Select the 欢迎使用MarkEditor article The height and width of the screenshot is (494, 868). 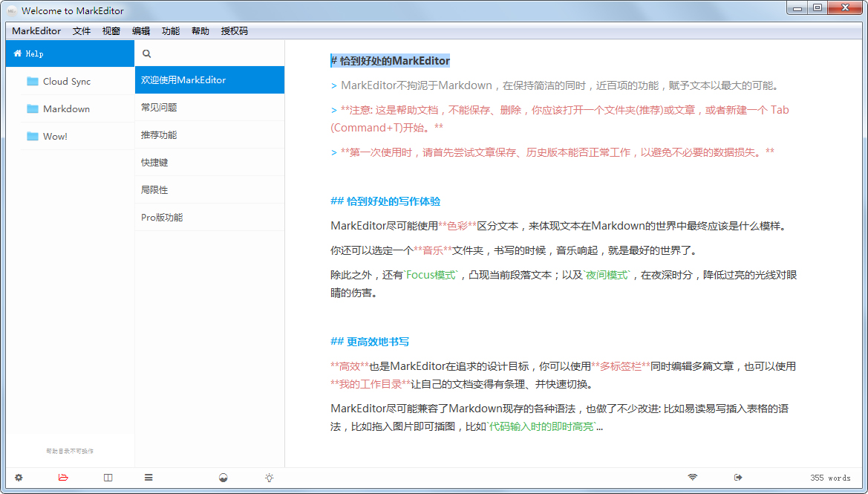point(210,79)
